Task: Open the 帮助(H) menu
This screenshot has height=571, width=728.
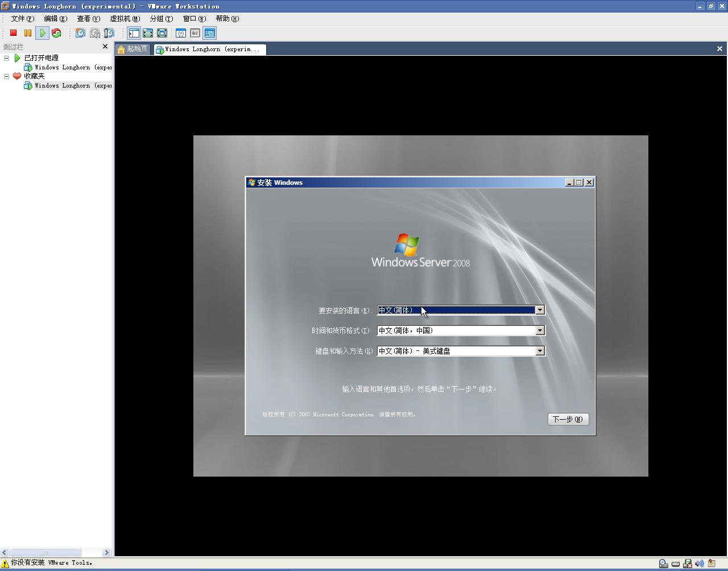Action: [x=227, y=19]
